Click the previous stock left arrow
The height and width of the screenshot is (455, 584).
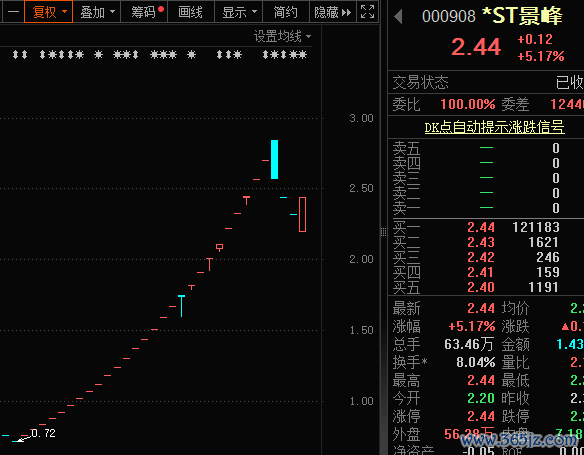398,17
